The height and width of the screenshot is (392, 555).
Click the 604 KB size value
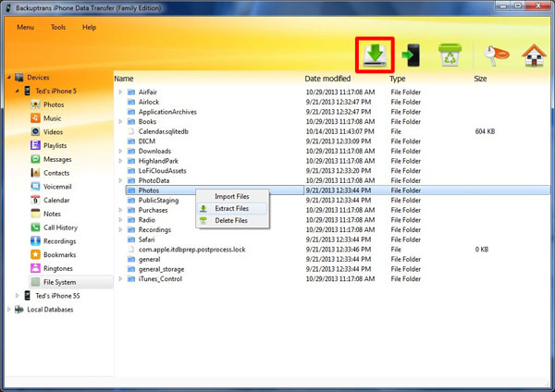click(485, 131)
